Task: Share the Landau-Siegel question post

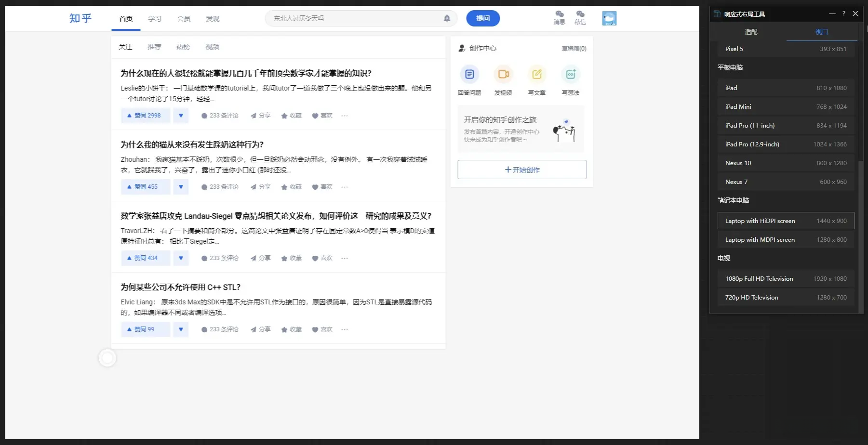Action: (x=260, y=258)
